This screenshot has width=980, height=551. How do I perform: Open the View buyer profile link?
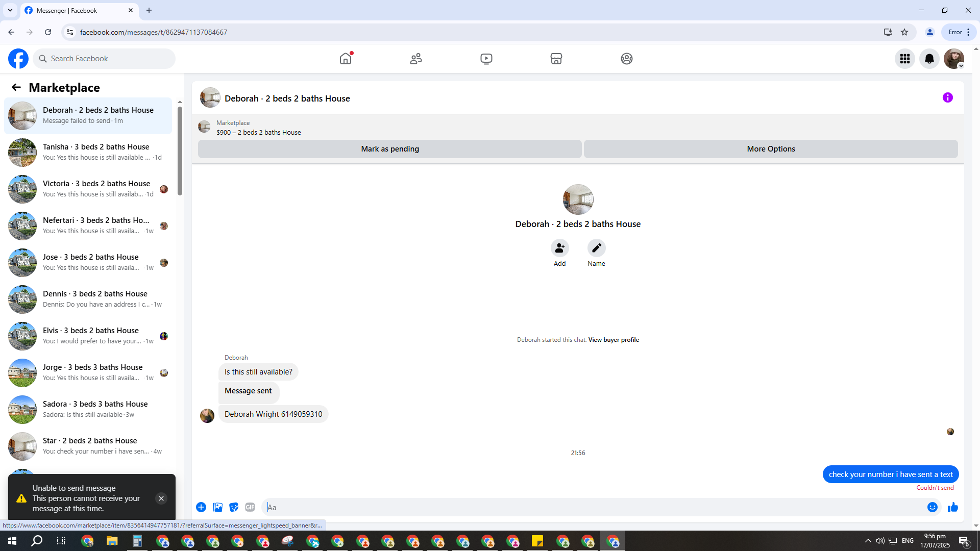point(614,340)
